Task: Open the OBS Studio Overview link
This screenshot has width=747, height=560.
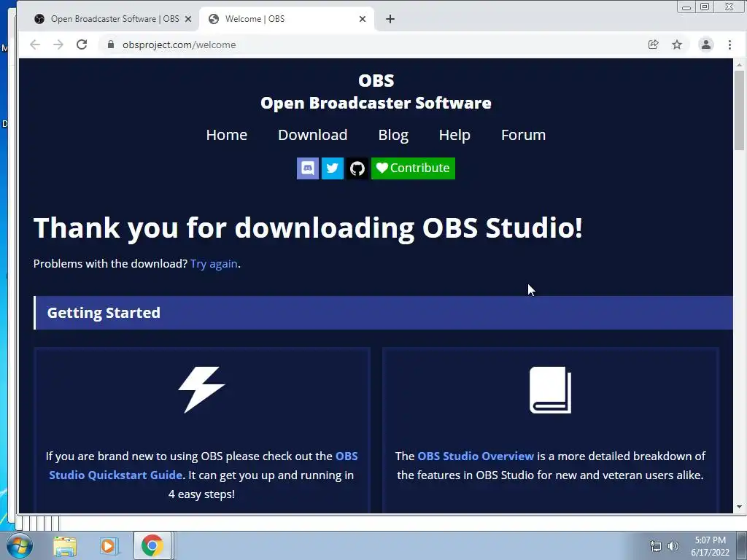Action: coord(476,456)
